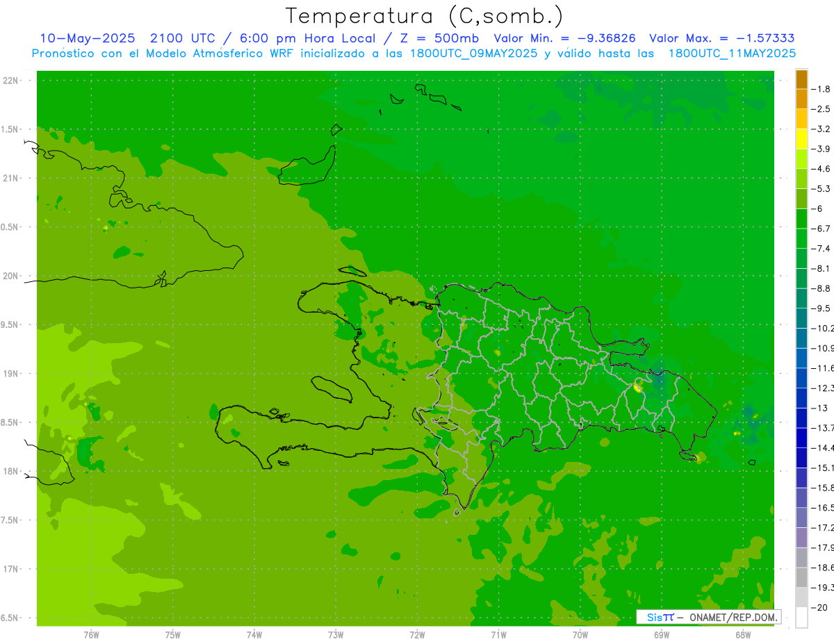Click the yellow swatch between -3.2 and -3.9

point(801,139)
